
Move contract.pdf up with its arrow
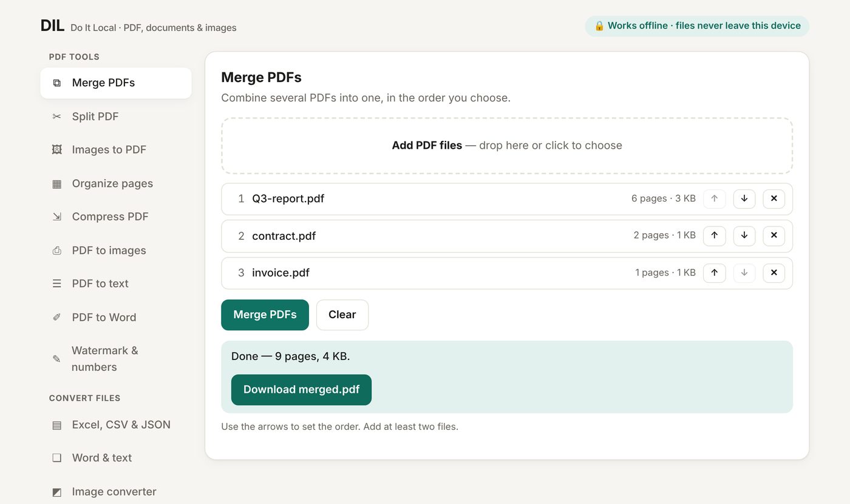(715, 236)
